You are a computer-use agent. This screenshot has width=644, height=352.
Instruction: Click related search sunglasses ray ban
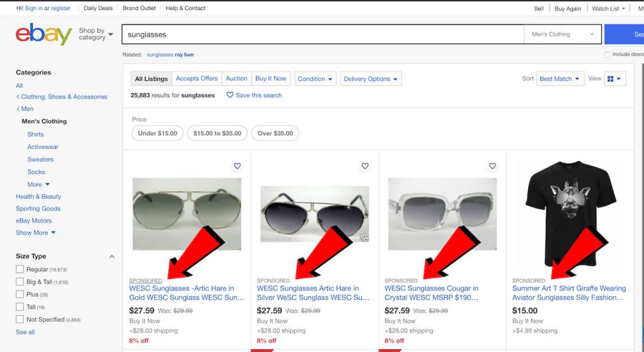170,55
